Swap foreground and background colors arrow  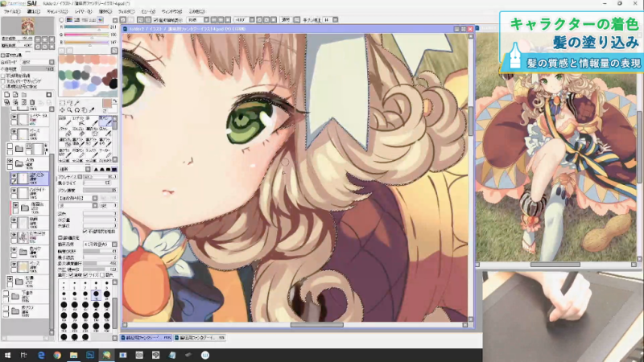(114, 101)
